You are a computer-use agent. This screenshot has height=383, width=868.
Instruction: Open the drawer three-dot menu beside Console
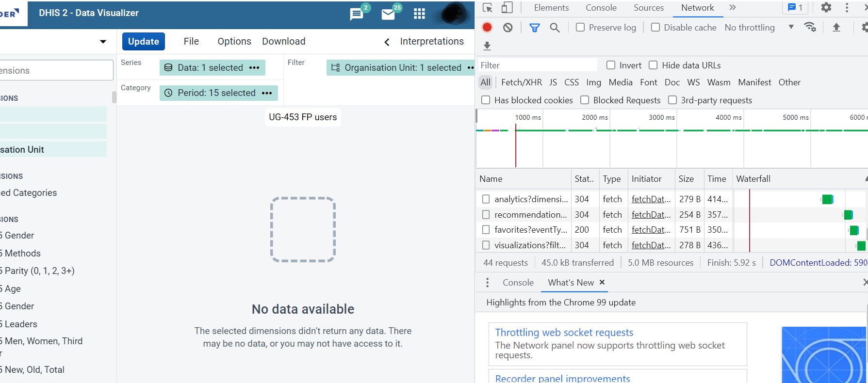tap(487, 283)
